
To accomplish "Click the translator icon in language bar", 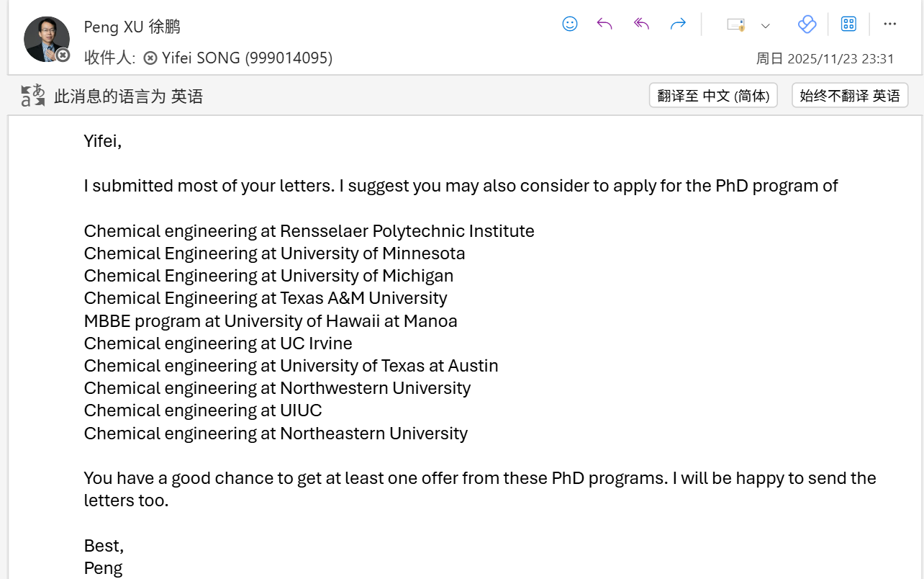I will click(33, 95).
